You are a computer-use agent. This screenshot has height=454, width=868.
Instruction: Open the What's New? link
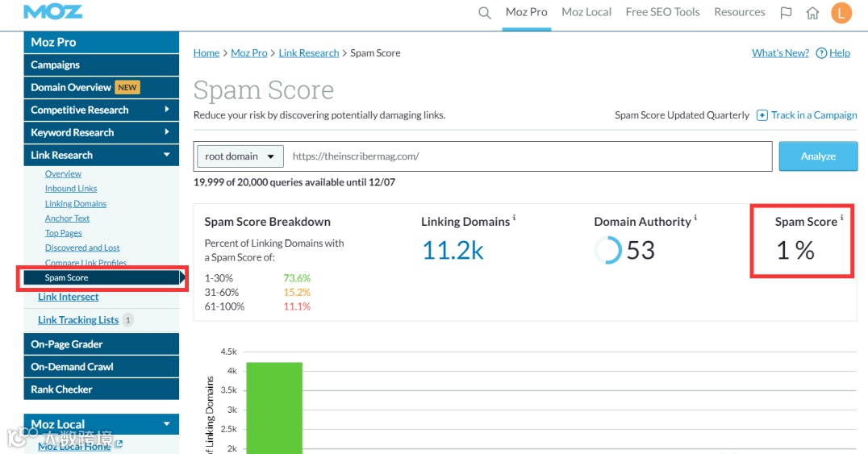[781, 53]
